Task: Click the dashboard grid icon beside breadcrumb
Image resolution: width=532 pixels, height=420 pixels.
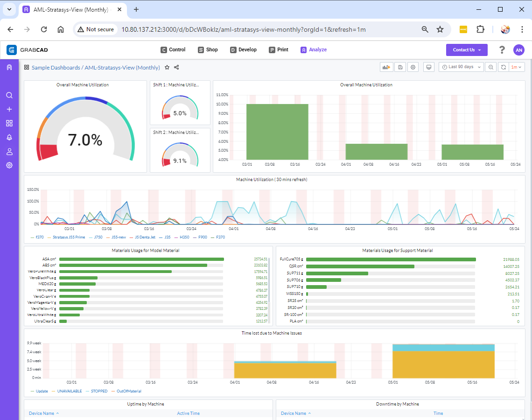Action: tap(27, 67)
